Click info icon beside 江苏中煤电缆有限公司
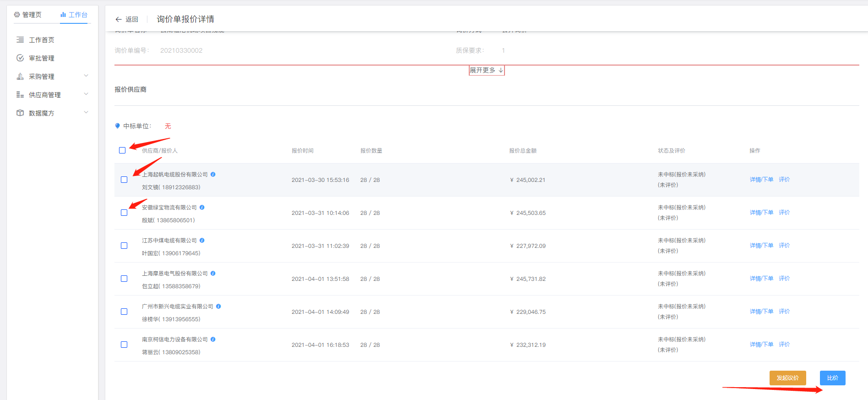Image resolution: width=868 pixels, height=400 pixels. [x=202, y=241]
